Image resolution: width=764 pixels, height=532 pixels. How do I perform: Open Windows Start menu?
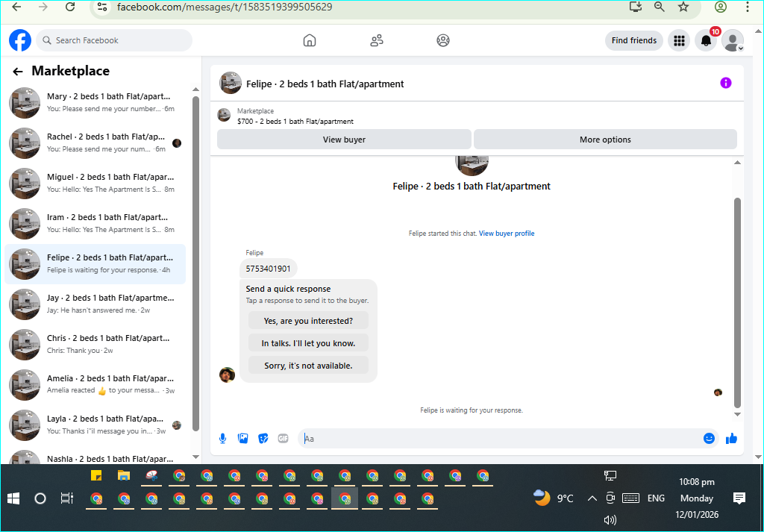coord(13,498)
